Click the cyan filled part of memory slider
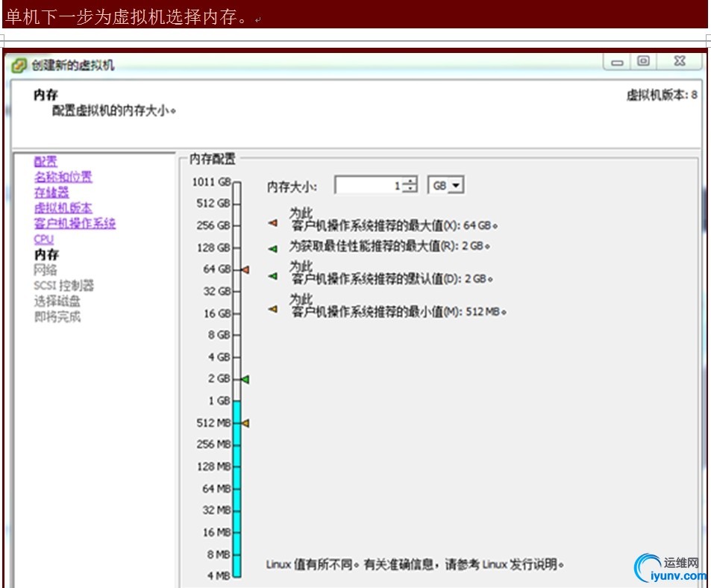The height and width of the screenshot is (588, 711). tap(237, 489)
